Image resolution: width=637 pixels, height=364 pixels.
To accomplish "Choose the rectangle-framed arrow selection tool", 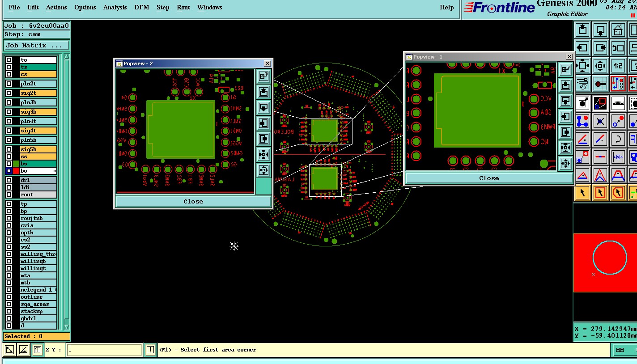I will pos(600,193).
